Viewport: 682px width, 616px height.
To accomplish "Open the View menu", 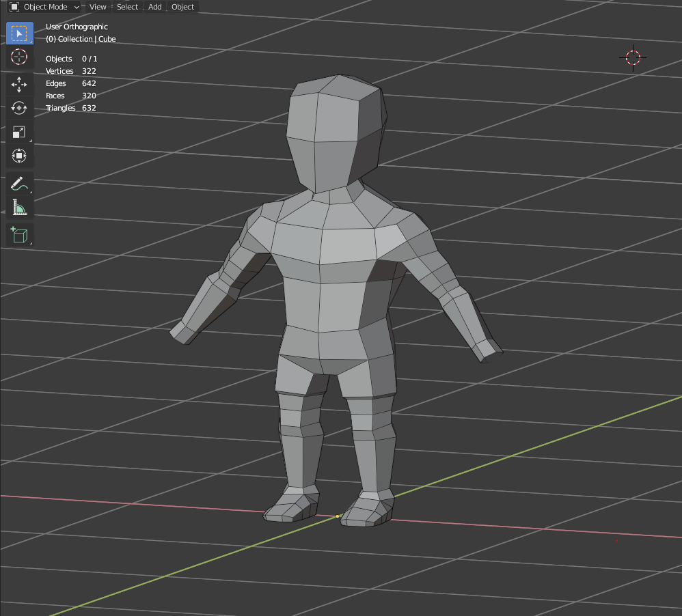I will pos(98,7).
